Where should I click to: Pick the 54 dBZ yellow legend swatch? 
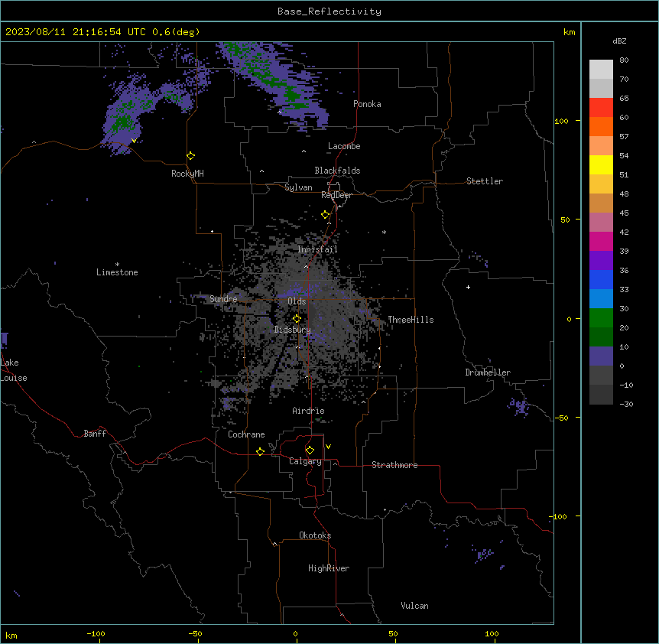(601, 164)
